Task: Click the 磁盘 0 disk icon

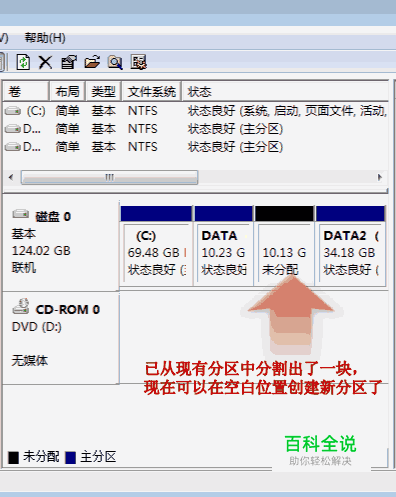Action: click(21, 214)
